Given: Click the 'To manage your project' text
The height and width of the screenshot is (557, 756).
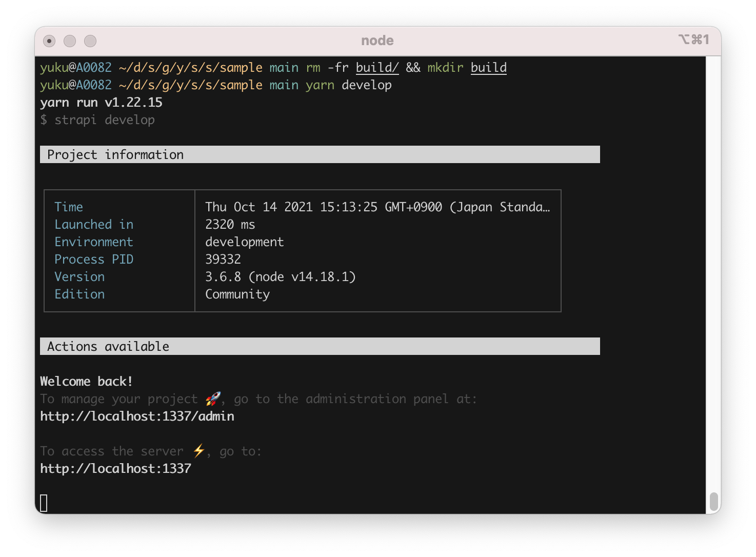Looking at the screenshot, I should click(x=119, y=399).
